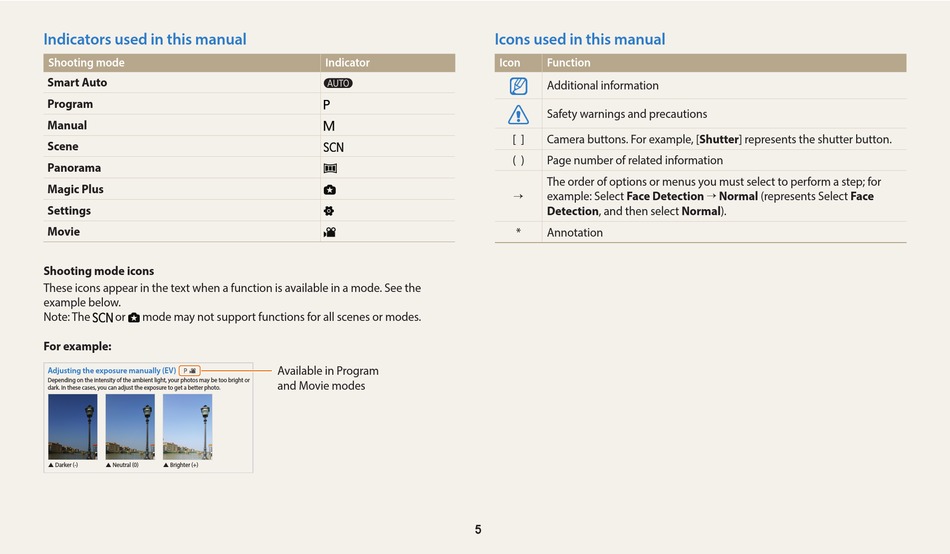Click the 'Icons used in this manual' heading
Image resolution: width=950 pixels, height=554 pixels.
tap(580, 39)
